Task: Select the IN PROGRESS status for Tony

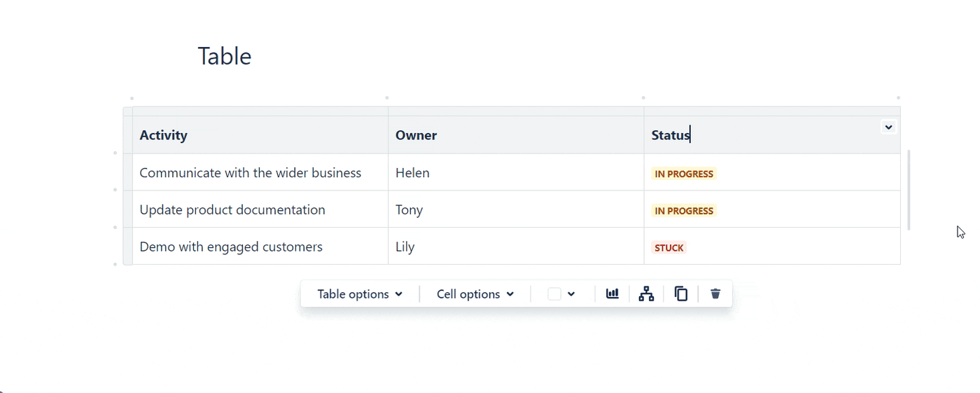Action: pyautogui.click(x=684, y=211)
